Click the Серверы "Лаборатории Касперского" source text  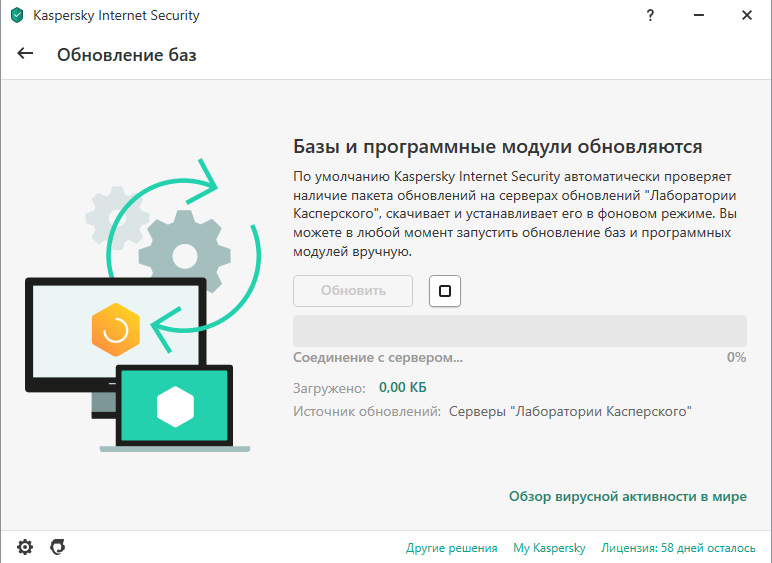570,411
